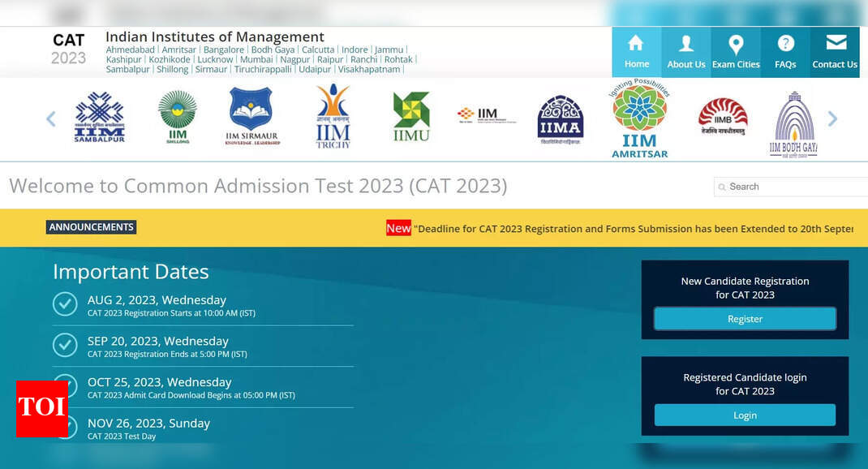
Task: Select the IIMA Ahmedabad logo
Action: point(561,119)
